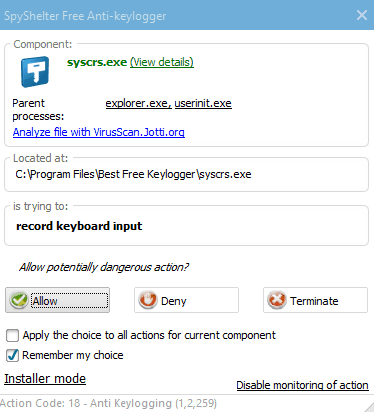Click the Allow potentially dangerous action prompt
Image resolution: width=374 pixels, height=412 pixels.
[104, 267]
